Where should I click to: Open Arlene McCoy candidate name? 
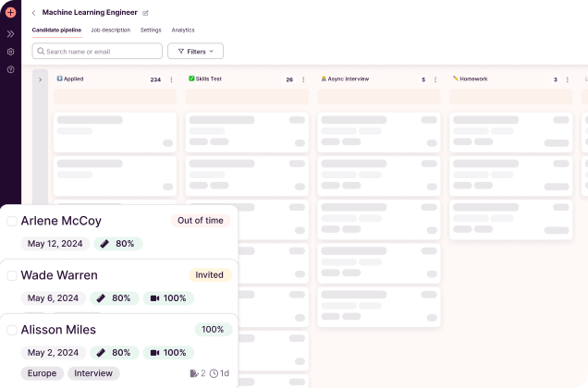(x=61, y=221)
